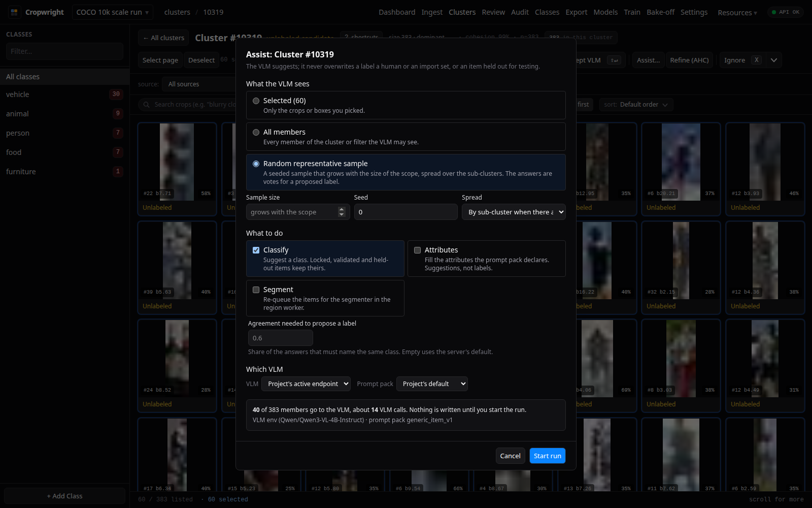
Task: Choose 'Random representative sample' radio option
Action: [x=256, y=164]
